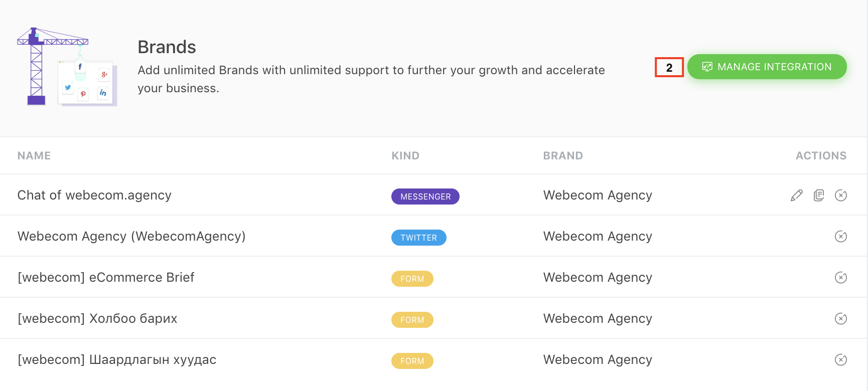Click the KIND column header

coord(405,156)
